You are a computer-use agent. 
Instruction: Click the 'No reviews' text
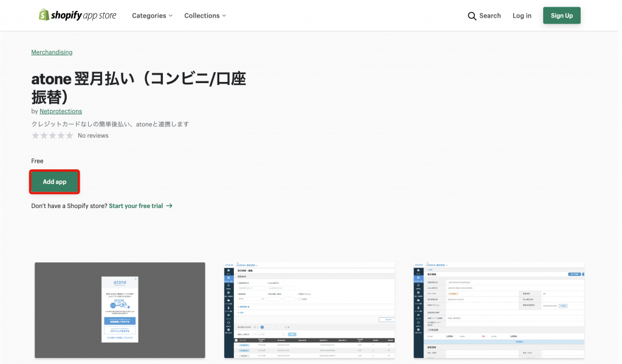point(93,135)
